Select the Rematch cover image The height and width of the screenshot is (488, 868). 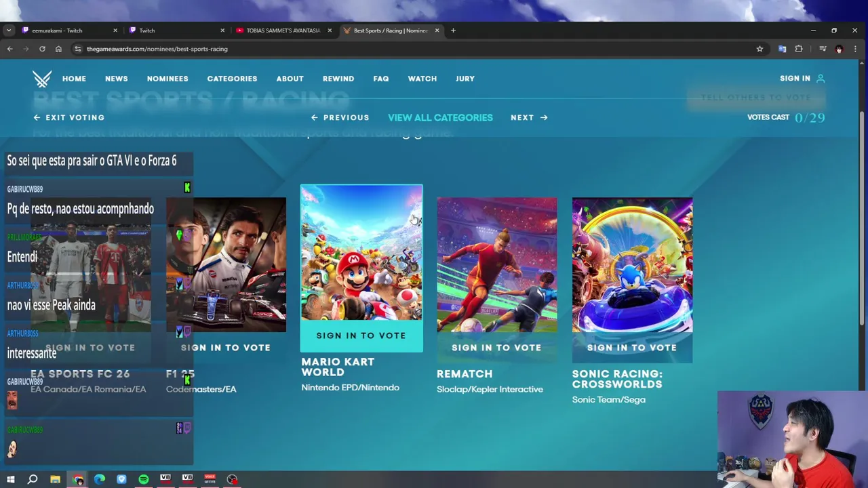[496, 265]
